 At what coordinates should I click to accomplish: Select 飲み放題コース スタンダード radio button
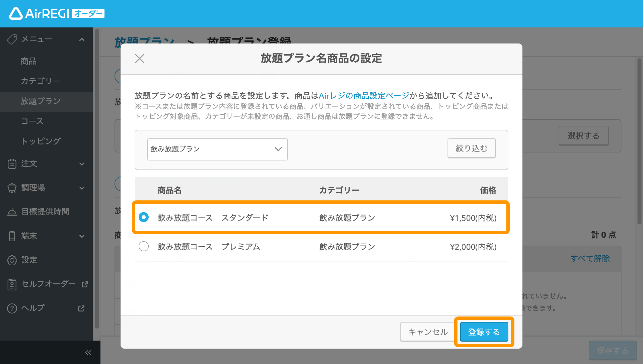pyautogui.click(x=144, y=217)
